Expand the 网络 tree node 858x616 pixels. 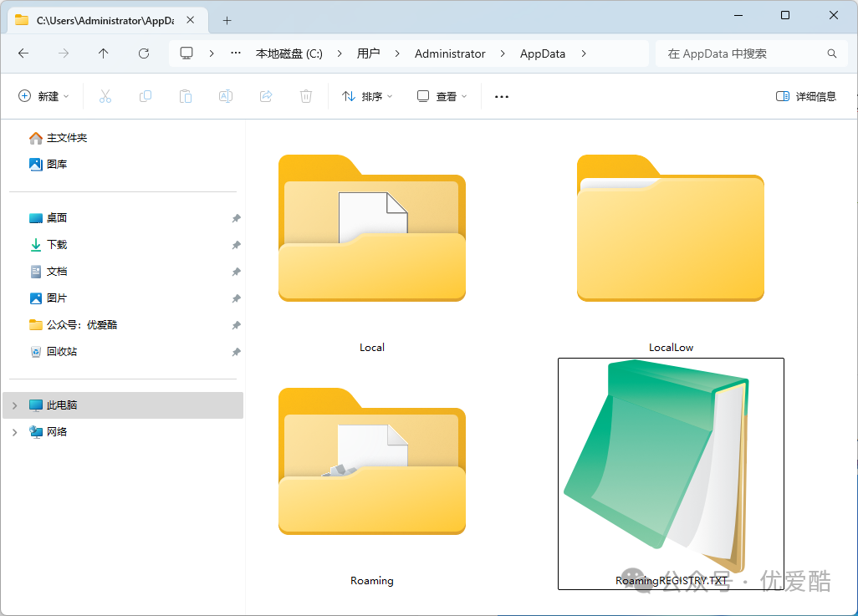point(14,432)
